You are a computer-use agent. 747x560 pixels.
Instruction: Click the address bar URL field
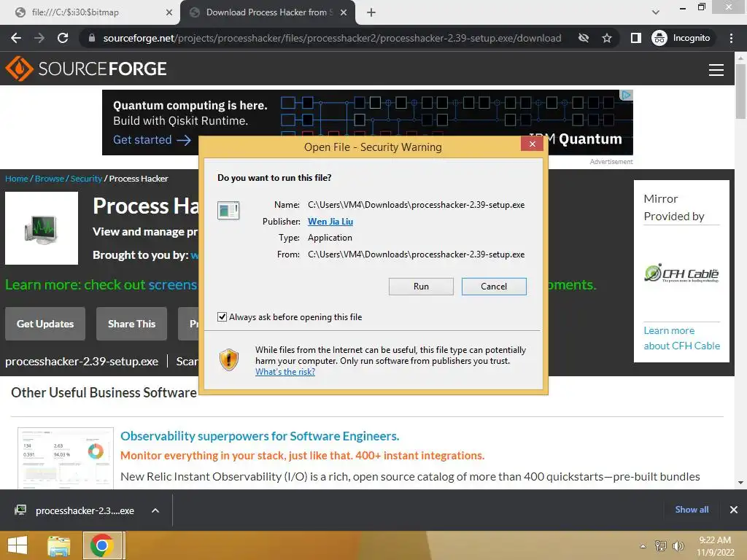[332, 38]
